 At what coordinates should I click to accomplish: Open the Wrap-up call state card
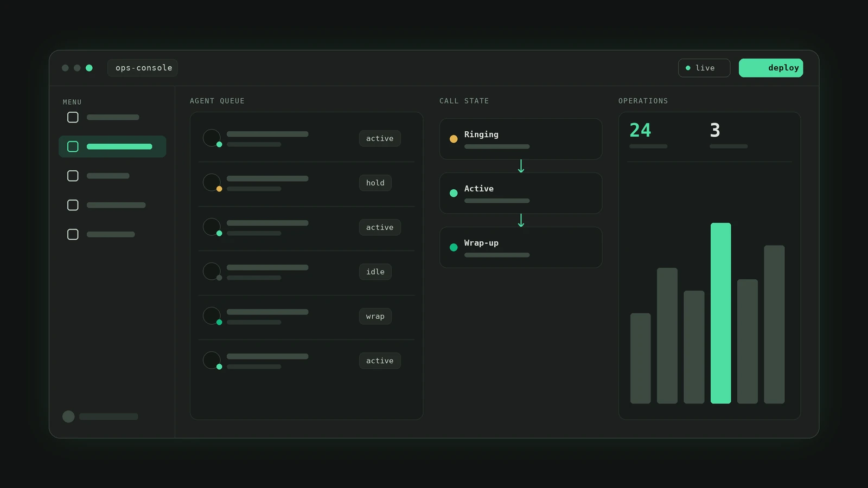[521, 247]
